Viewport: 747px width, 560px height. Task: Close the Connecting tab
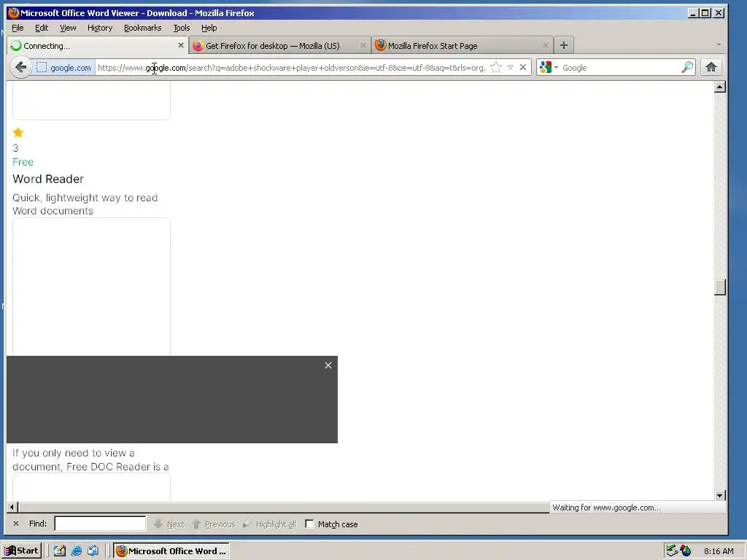point(181,45)
